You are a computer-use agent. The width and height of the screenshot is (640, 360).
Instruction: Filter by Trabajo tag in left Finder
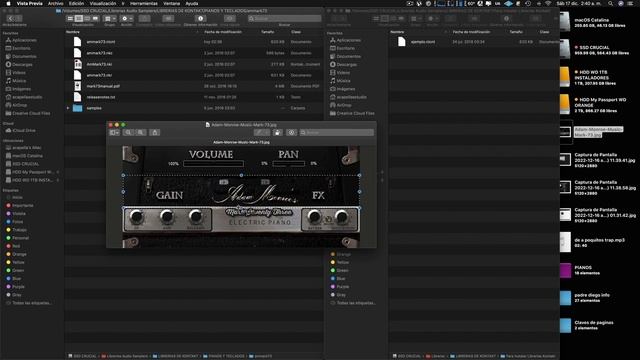pos(19,230)
